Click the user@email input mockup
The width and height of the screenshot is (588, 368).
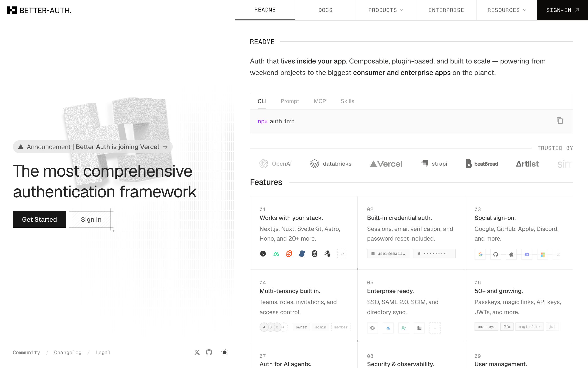click(x=389, y=253)
